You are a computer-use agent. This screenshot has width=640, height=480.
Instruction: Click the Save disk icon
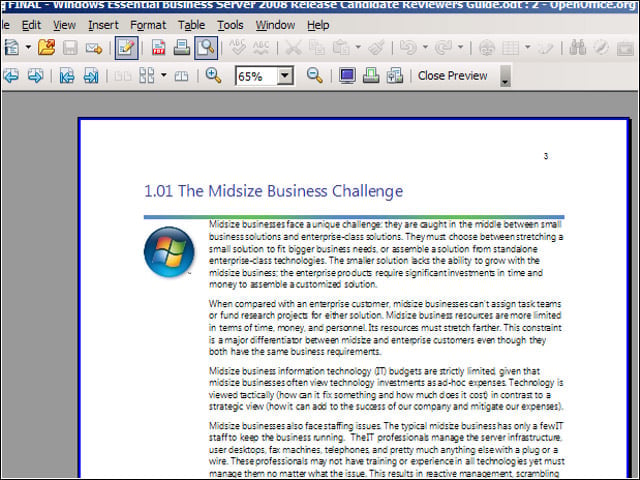point(70,48)
